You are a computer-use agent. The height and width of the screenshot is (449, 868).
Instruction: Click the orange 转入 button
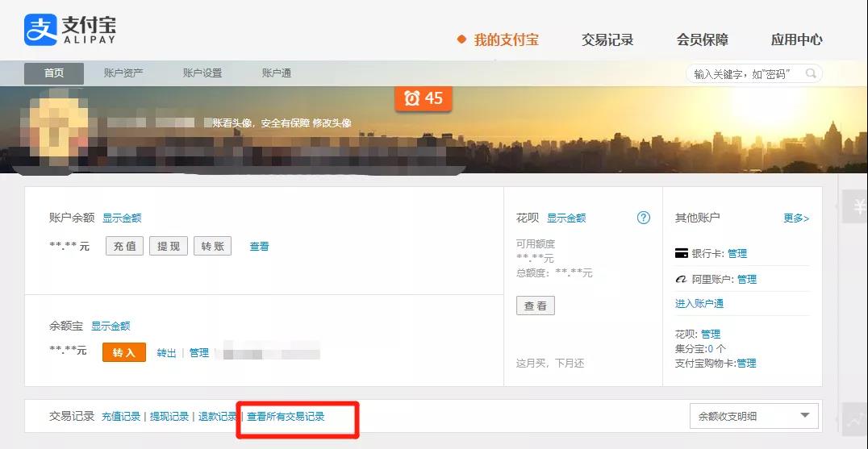point(124,352)
